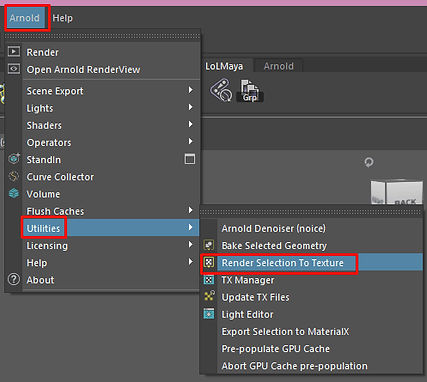Click the About question mark icon
This screenshot has width=427, height=382.
coord(14,279)
